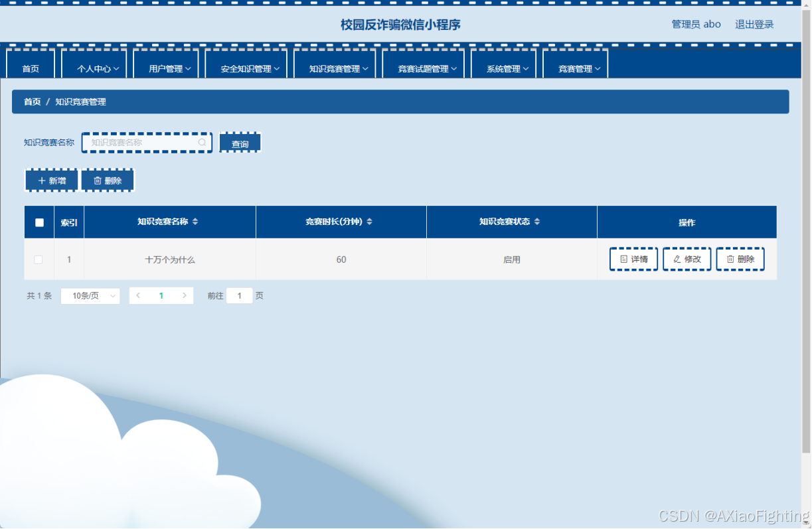The height and width of the screenshot is (529, 812).
Task: Click 删除 in the 十万个为什么 row
Action: [x=740, y=260]
